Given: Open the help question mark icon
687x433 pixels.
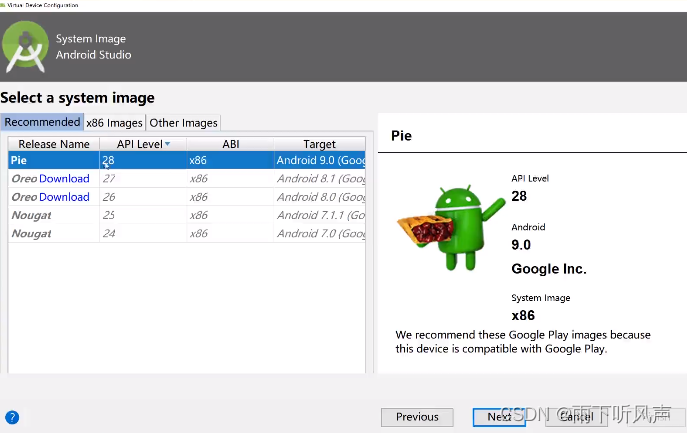Looking at the screenshot, I should point(12,417).
